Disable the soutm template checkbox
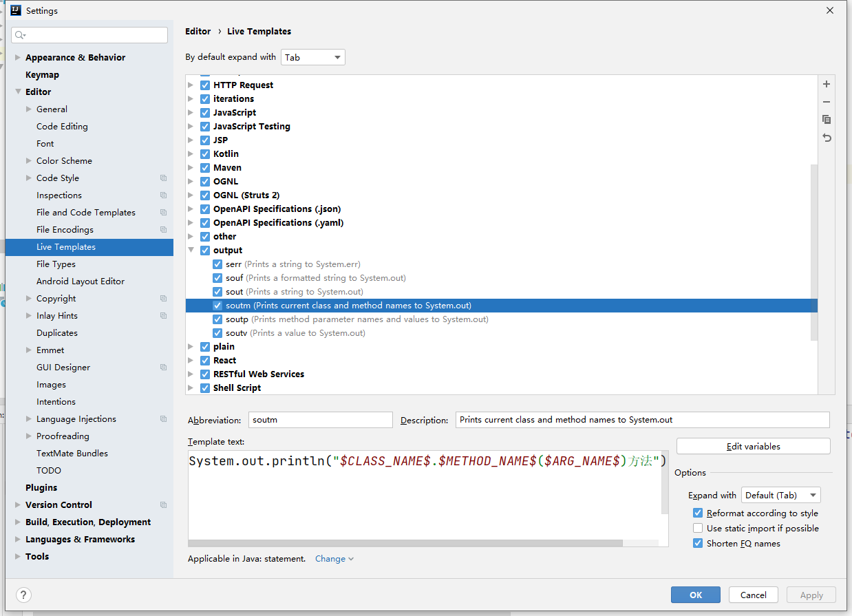Screen dimensions: 852x616 tap(217, 306)
